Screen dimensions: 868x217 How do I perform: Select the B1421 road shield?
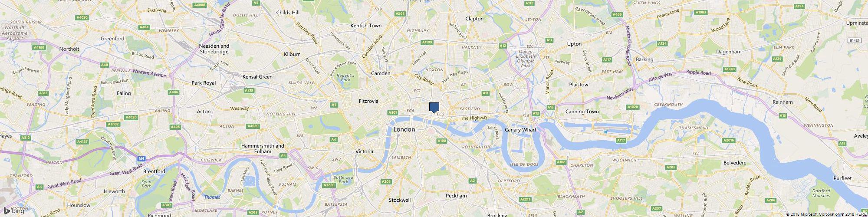(854, 40)
